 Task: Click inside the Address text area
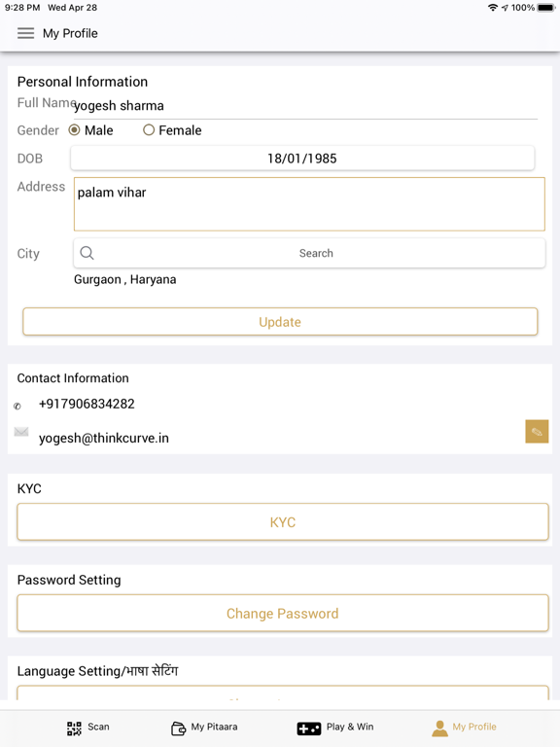pyautogui.click(x=309, y=204)
